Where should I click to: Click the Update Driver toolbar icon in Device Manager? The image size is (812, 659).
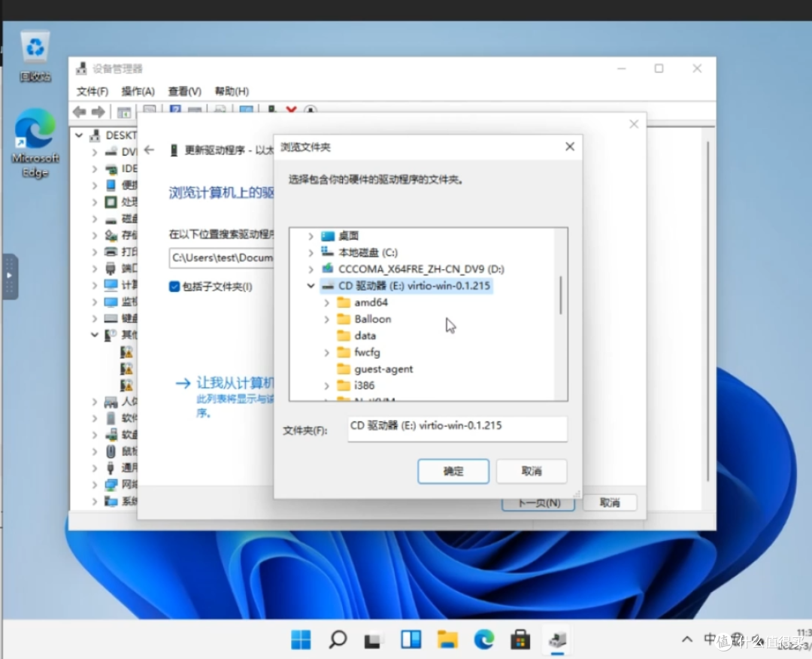click(x=271, y=111)
